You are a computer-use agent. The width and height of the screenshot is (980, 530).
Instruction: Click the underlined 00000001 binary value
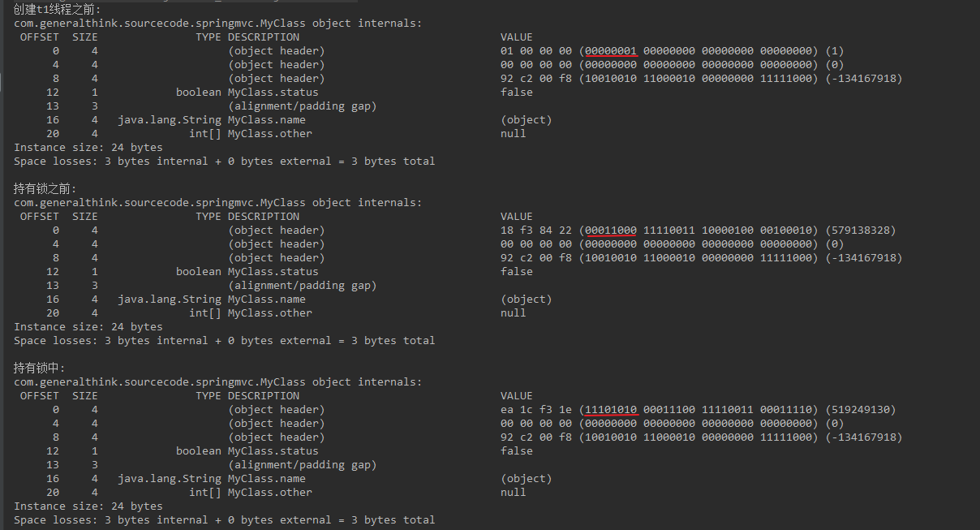click(611, 51)
